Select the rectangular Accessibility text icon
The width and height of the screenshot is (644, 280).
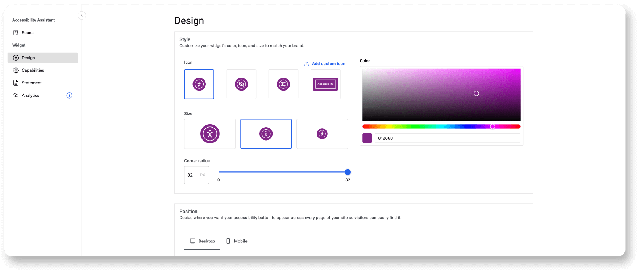325,84
